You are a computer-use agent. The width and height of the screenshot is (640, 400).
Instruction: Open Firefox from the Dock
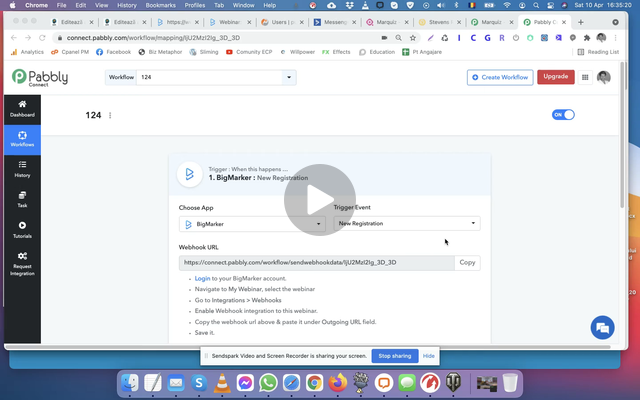pyautogui.click(x=338, y=383)
